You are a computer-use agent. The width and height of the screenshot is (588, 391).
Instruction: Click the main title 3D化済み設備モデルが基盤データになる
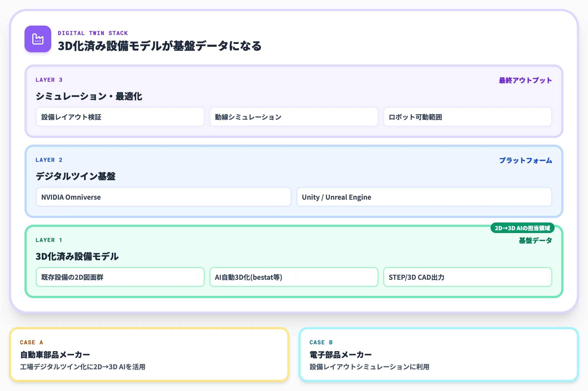pyautogui.click(x=160, y=46)
